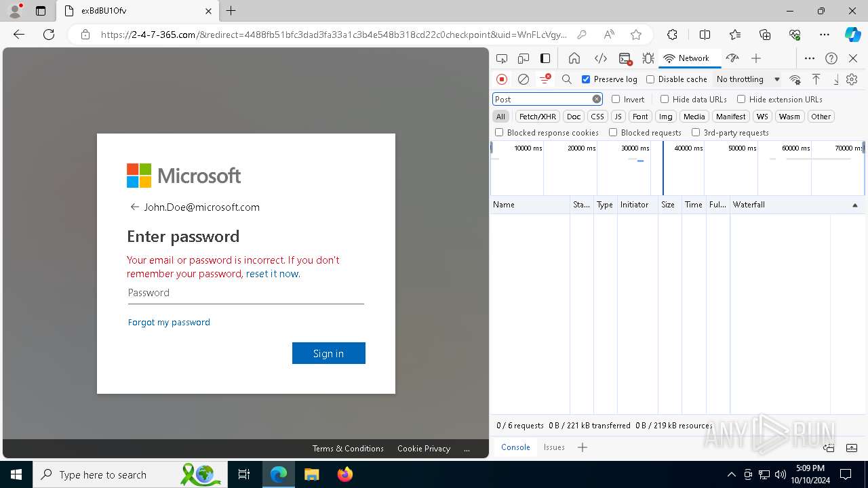The image size is (868, 488).
Task: Open Network settings gear icon
Action: [x=852, y=79]
